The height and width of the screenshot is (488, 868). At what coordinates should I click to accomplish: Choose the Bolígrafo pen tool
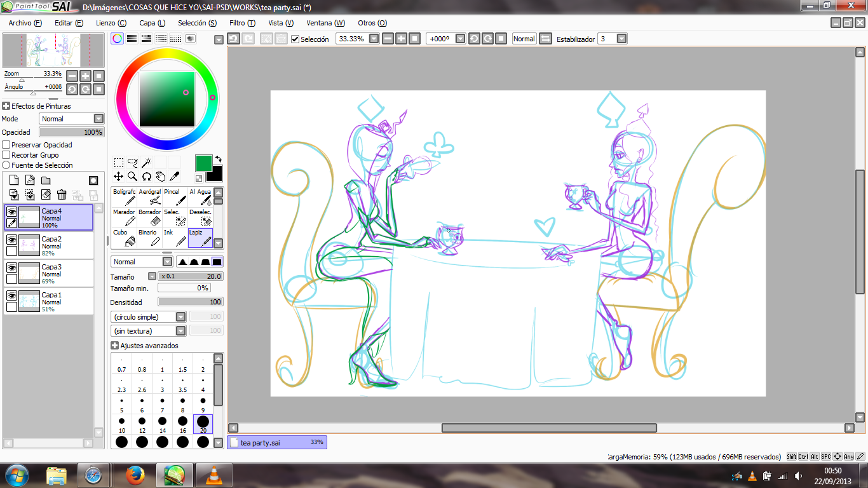(124, 197)
